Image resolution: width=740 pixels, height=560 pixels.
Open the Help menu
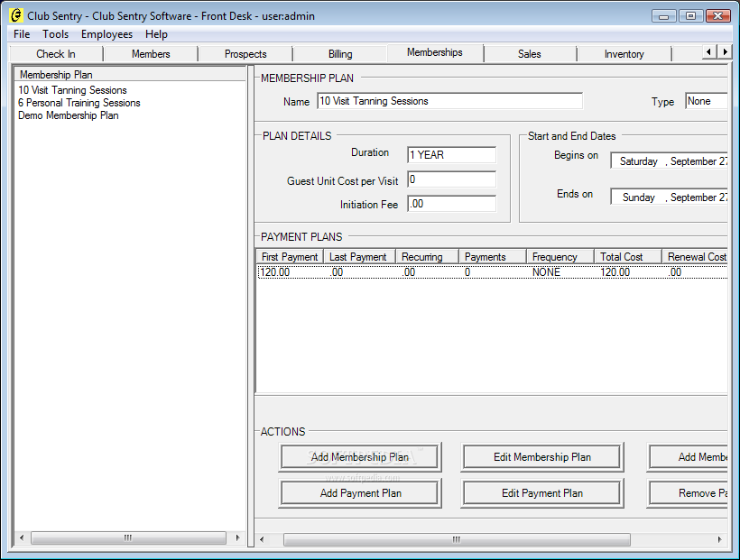[156, 33]
